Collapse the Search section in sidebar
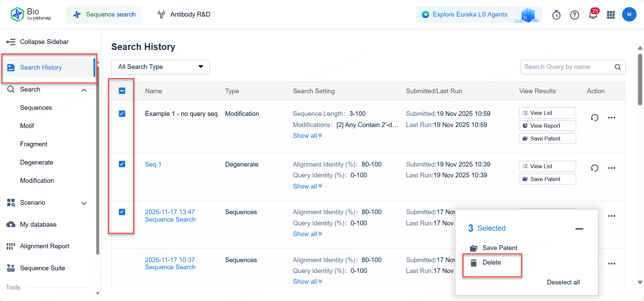 [x=84, y=90]
